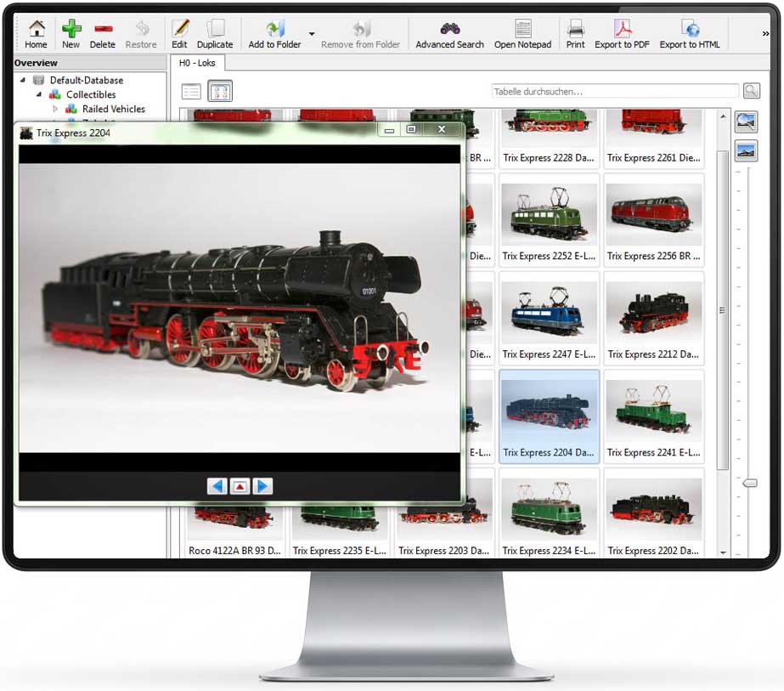Click Trix Express 2204 viewer window icon
The image size is (784, 691).
pos(25,133)
